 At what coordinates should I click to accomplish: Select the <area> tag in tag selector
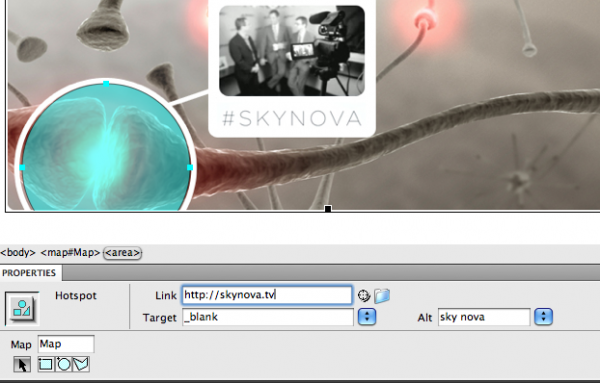click(122, 253)
